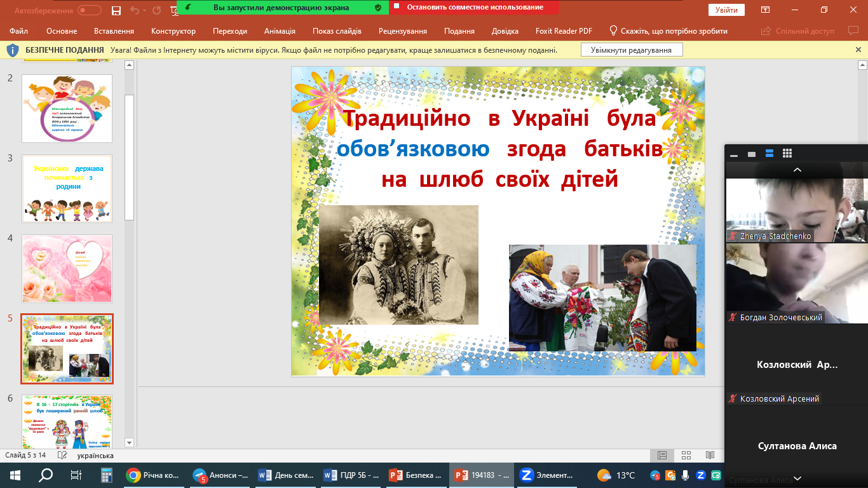This screenshot has width=868, height=488.
Task: Click Остановить совместное использование button
Action: click(473, 7)
